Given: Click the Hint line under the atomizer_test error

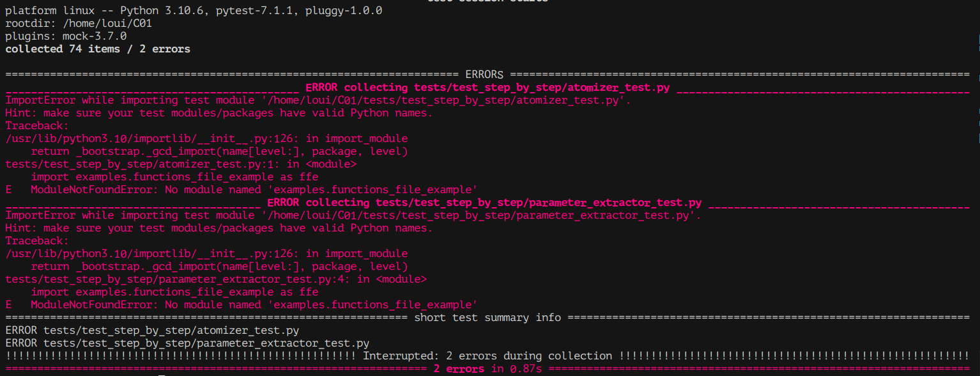Looking at the screenshot, I should click(219, 113).
